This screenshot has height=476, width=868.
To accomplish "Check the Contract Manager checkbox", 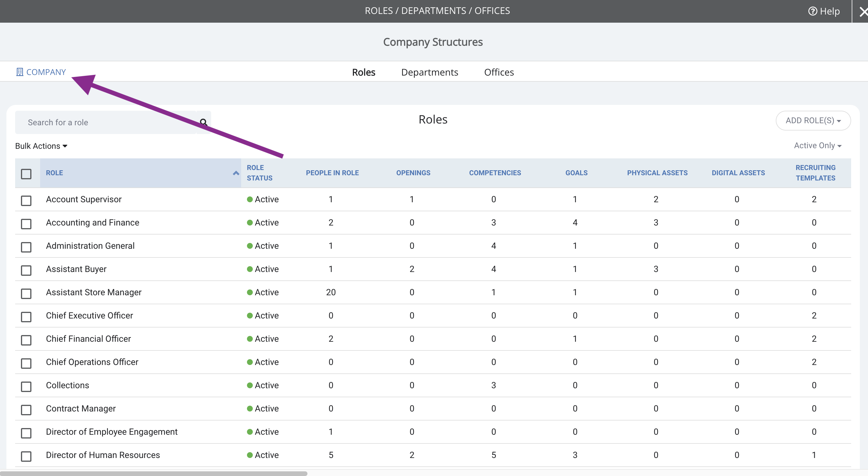I will click(26, 409).
